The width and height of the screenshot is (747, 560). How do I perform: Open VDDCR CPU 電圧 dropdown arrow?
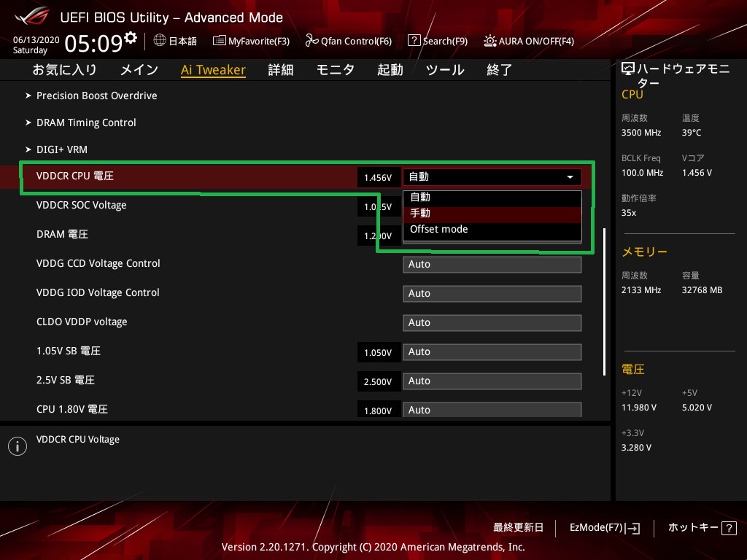[x=570, y=177]
